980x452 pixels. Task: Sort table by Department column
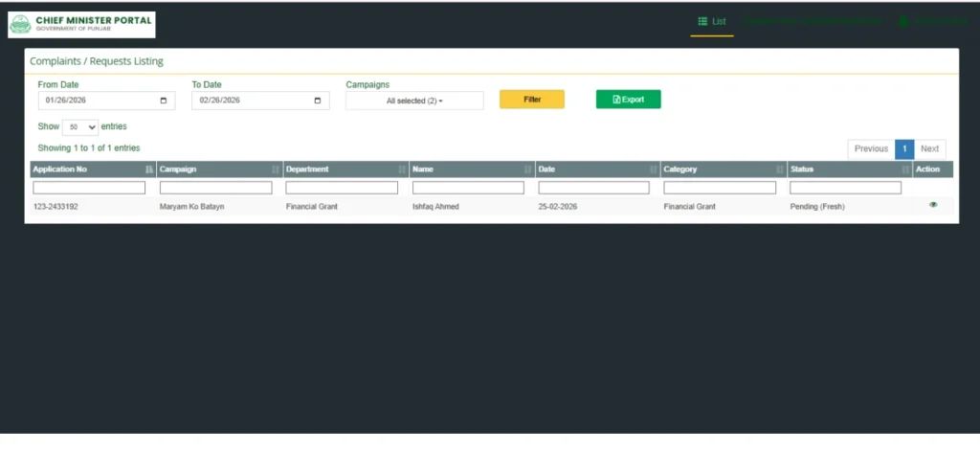[345, 169]
